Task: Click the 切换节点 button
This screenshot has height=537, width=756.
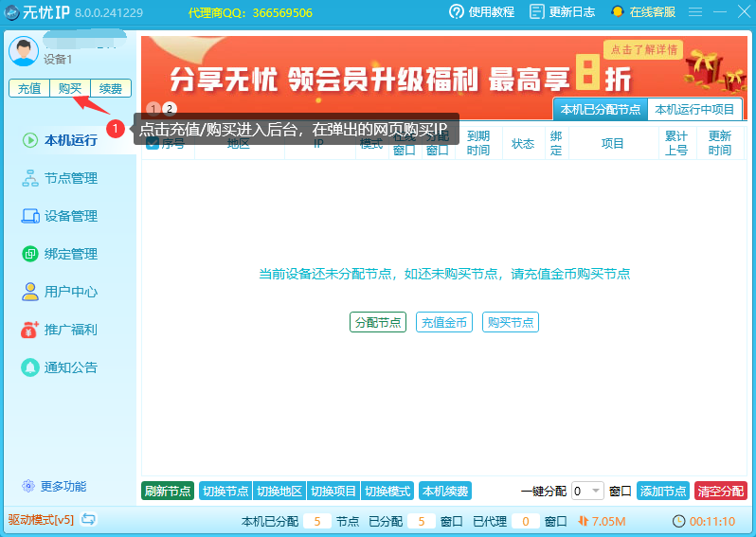Action: pyautogui.click(x=225, y=492)
